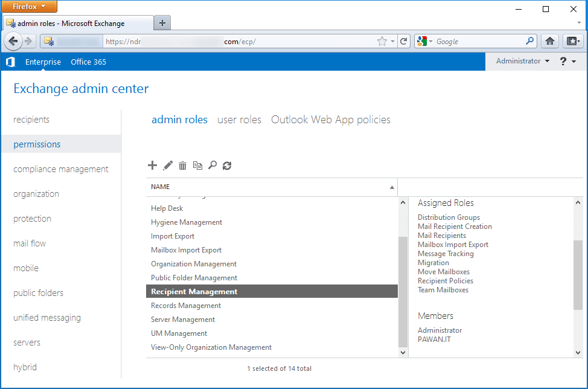This screenshot has height=389, width=588.
Task: Click the role list vertical scrollbar thumb
Action: [403, 292]
